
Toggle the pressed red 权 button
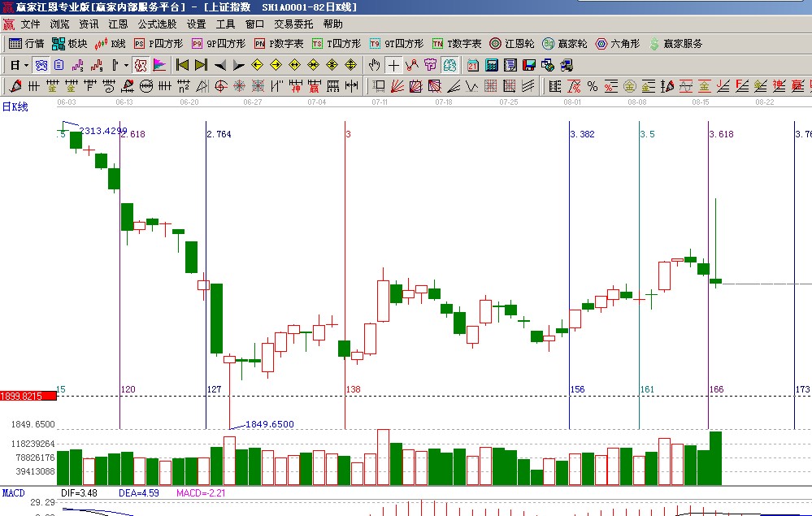click(x=140, y=65)
